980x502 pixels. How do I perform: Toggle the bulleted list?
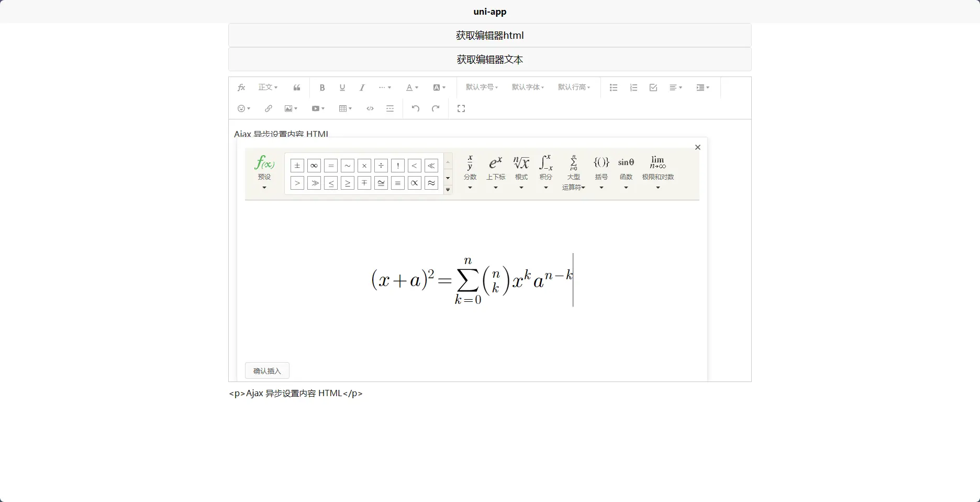[614, 88]
